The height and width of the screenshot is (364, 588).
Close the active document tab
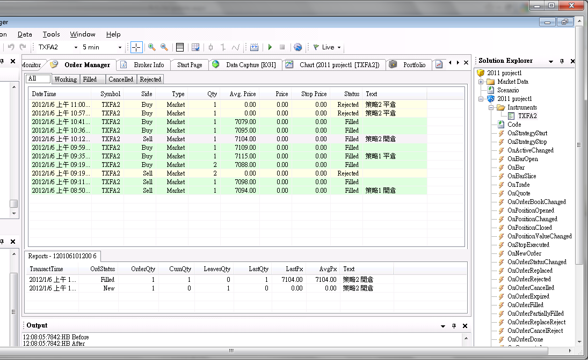[466, 63]
